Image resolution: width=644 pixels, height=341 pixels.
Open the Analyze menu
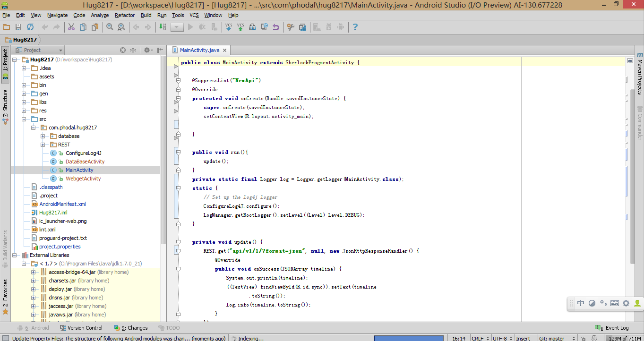pyautogui.click(x=100, y=15)
